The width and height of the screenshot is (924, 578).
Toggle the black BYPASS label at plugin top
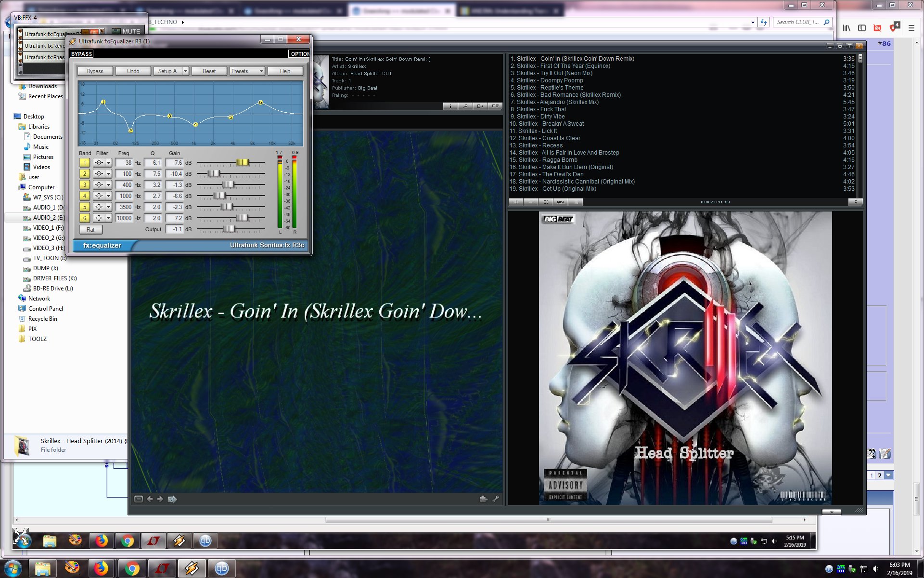[82, 54]
